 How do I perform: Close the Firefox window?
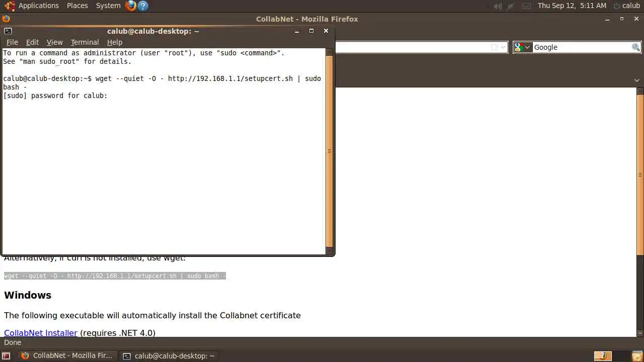tap(636, 19)
